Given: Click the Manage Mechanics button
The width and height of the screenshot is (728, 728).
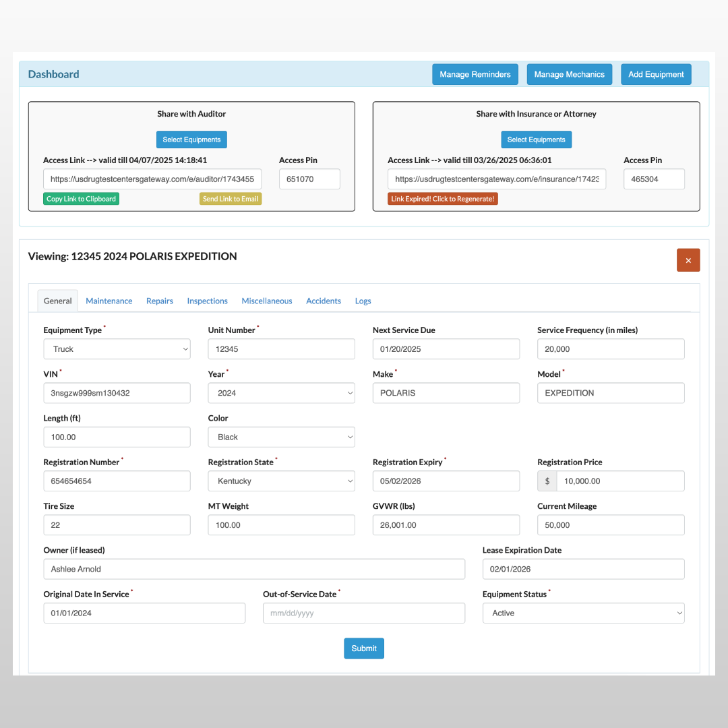Looking at the screenshot, I should 569,75.
